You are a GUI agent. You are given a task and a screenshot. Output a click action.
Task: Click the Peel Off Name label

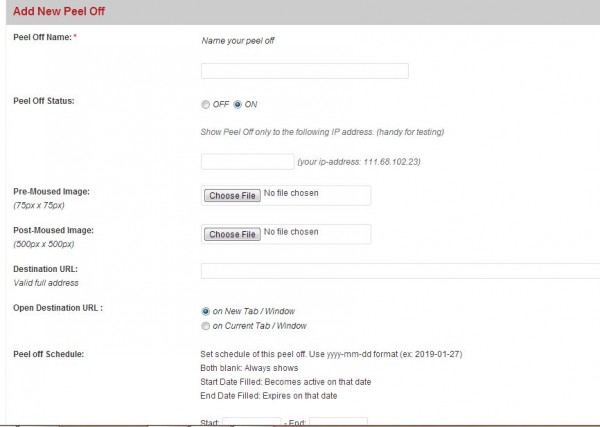42,37
